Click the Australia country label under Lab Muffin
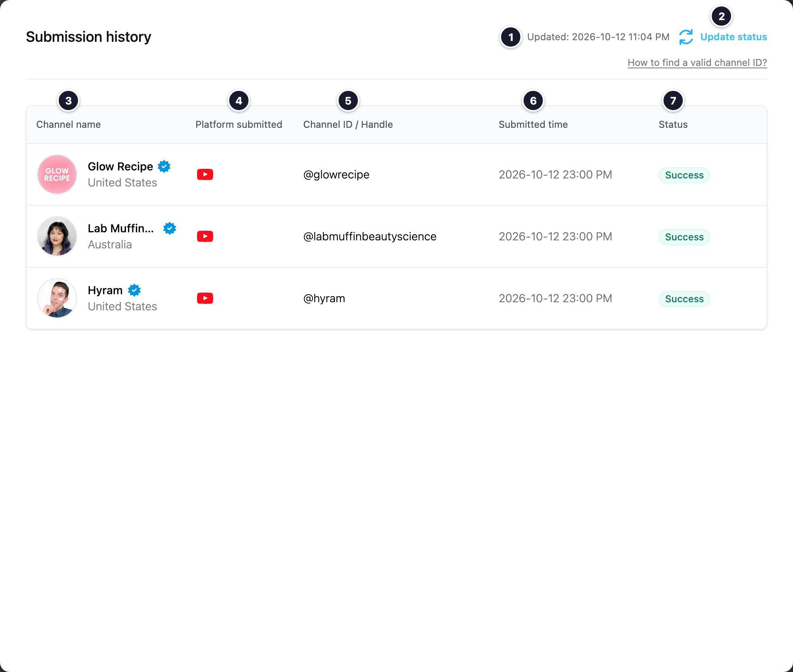The height and width of the screenshot is (672, 793). 110,244
